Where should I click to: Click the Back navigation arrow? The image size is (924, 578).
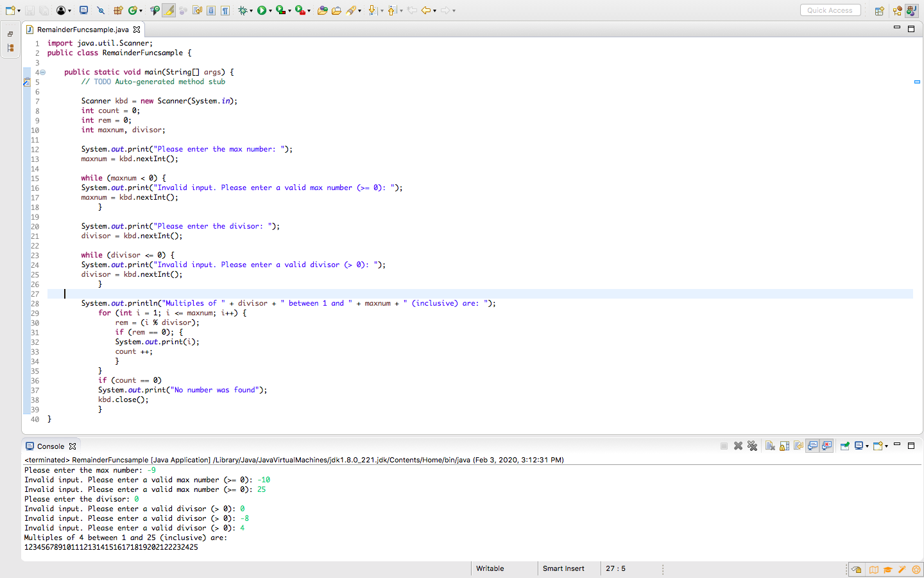pos(425,10)
